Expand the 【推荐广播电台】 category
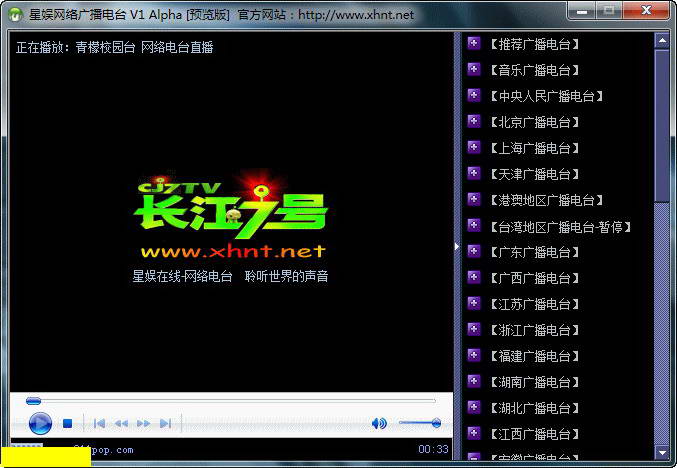Screen dimensions: 677x468 pyautogui.click(x=474, y=43)
